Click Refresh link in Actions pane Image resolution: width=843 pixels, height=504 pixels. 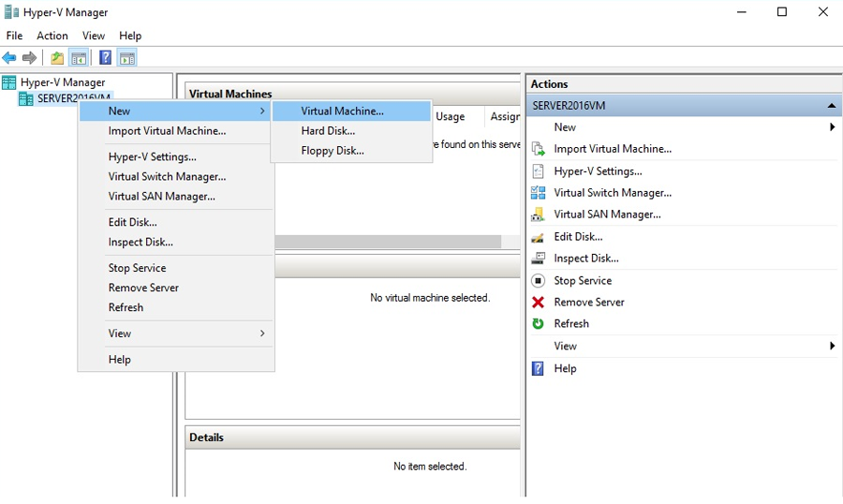(571, 324)
